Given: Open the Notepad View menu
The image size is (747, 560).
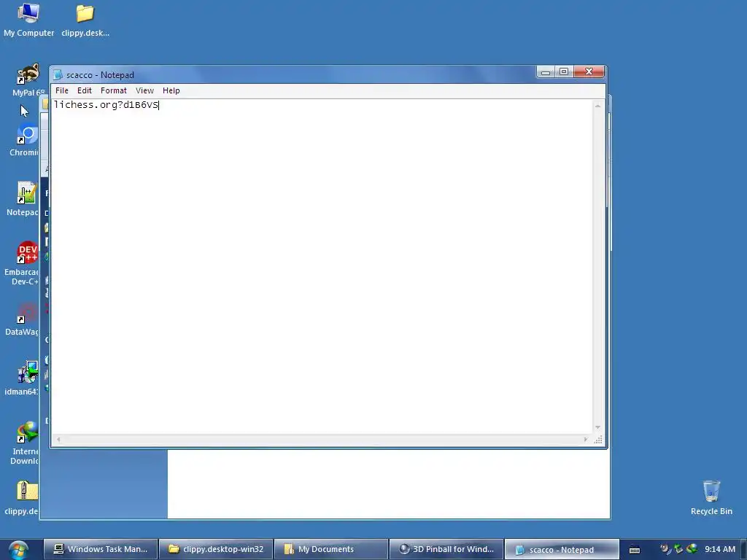Looking at the screenshot, I should coord(144,90).
